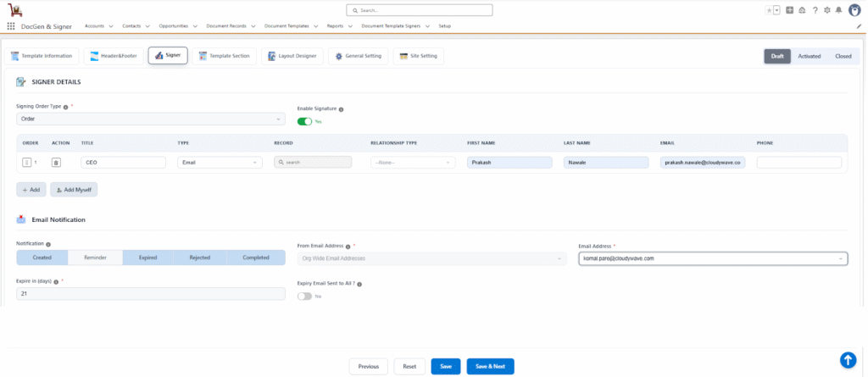Open Salesforce help question mark
Viewport: 868px width, 377px height.
(815, 10)
